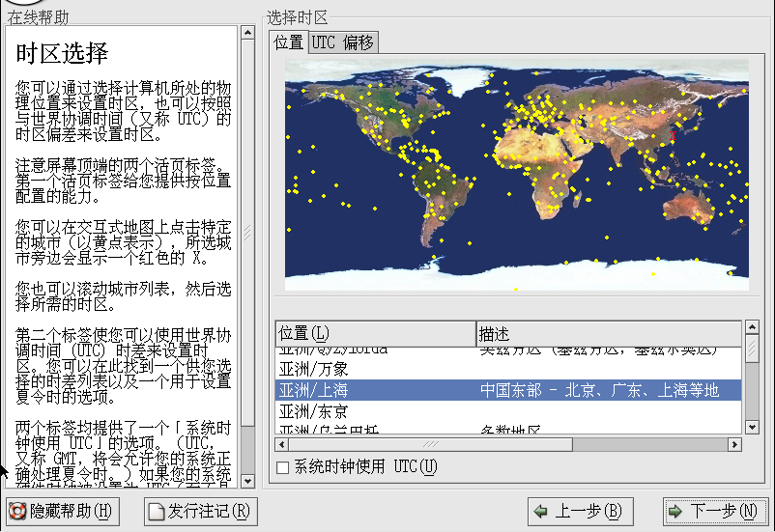Click the red X marker on the map
Image resolution: width=775 pixels, height=532 pixels.
click(673, 135)
